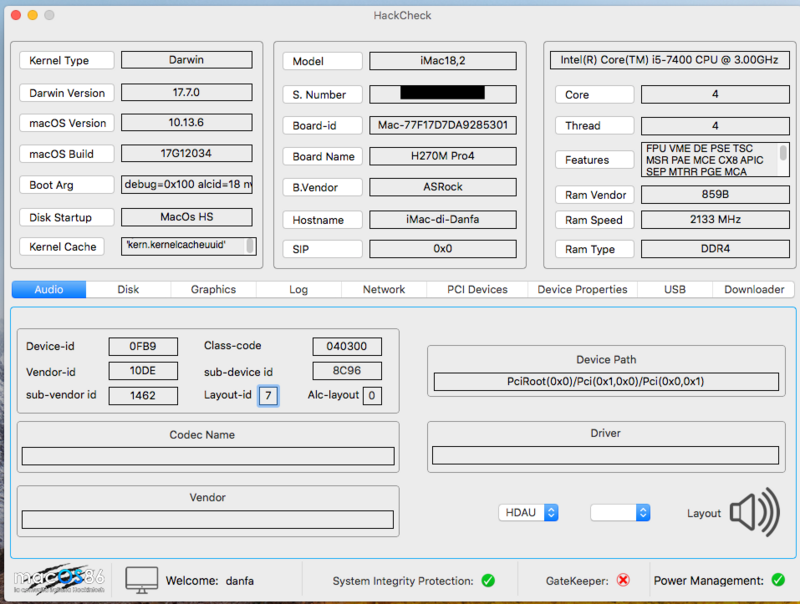Screen dimensions: 800x604
Task: Open the HDAU dropdown
Action: [x=528, y=513]
